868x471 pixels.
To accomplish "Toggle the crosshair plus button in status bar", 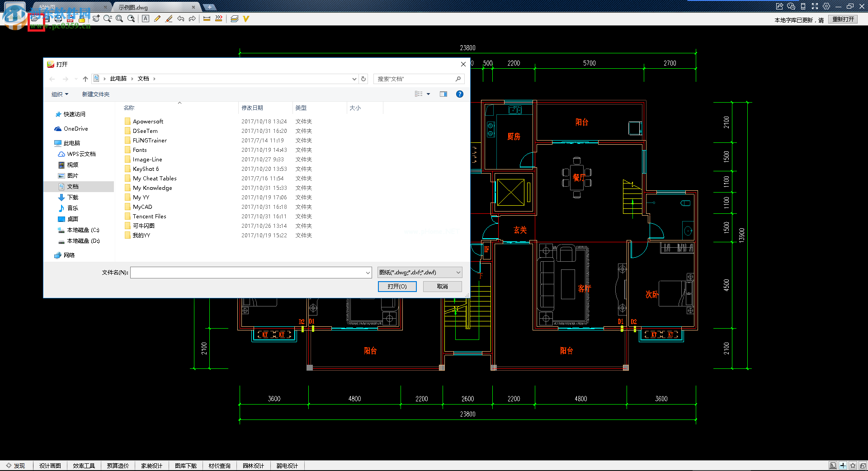I will point(843,466).
